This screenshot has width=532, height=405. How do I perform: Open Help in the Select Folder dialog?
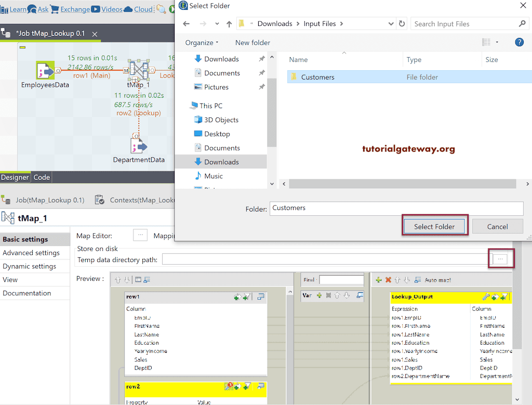(519, 42)
